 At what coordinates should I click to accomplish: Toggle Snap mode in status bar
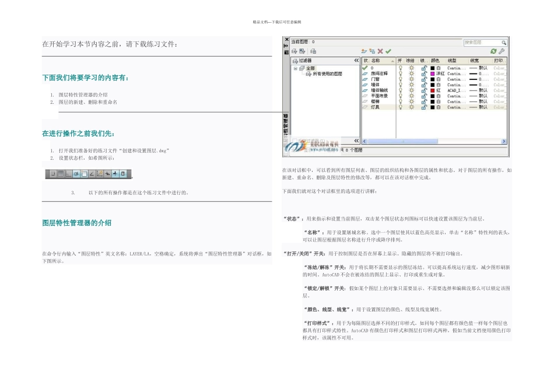coord(52,174)
